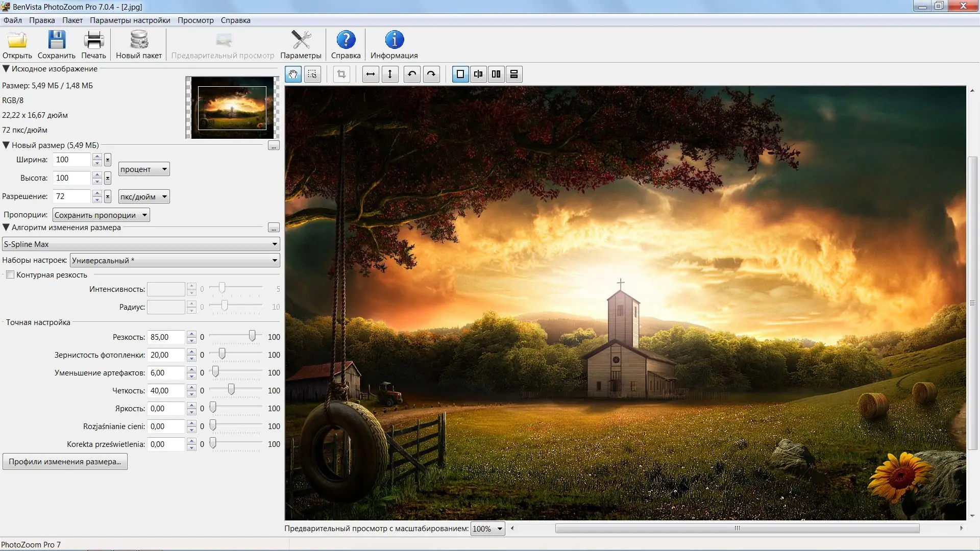The width and height of the screenshot is (980, 551).
Task: Select the Hand pan tool
Action: 293,74
